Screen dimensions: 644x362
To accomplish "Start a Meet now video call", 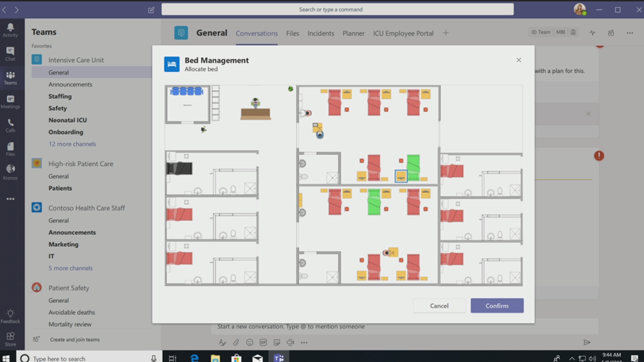I will click(x=291, y=342).
